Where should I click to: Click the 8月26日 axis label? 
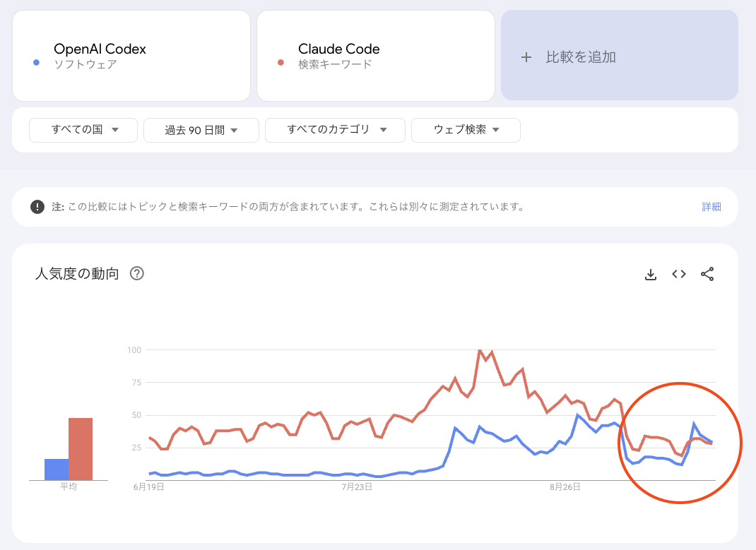pos(565,486)
